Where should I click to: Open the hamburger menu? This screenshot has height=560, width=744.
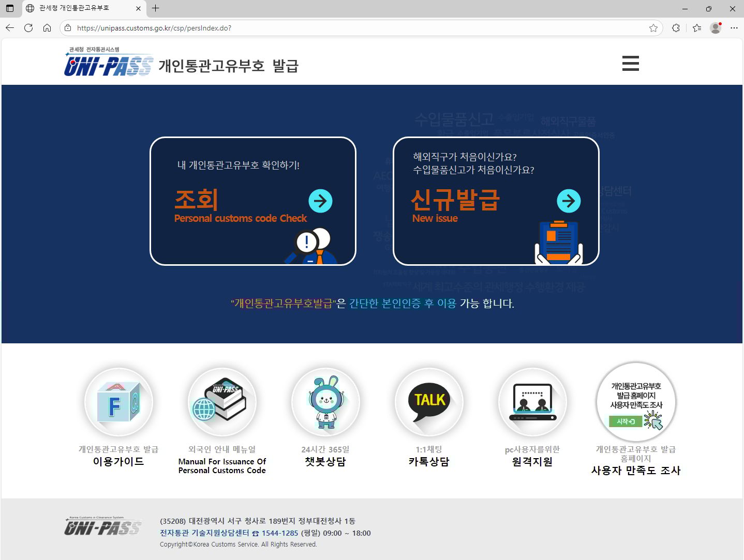pos(630,63)
